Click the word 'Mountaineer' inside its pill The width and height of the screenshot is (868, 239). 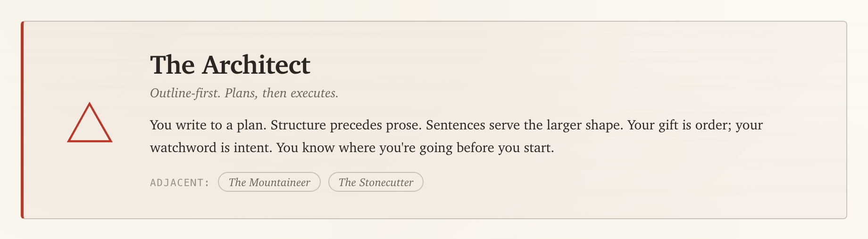click(x=279, y=182)
